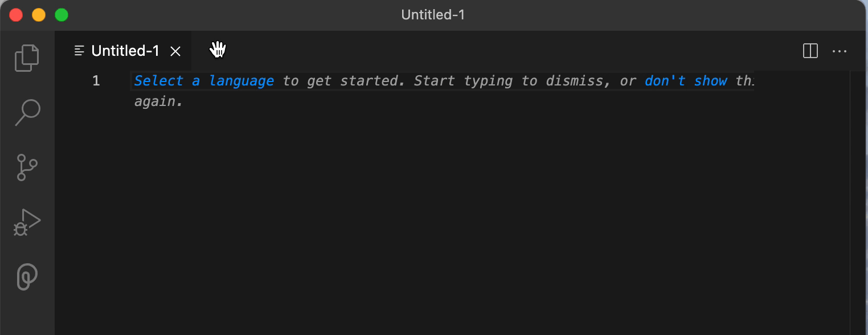Click the red window close button
Viewport: 868px width, 335px height.
click(x=16, y=15)
